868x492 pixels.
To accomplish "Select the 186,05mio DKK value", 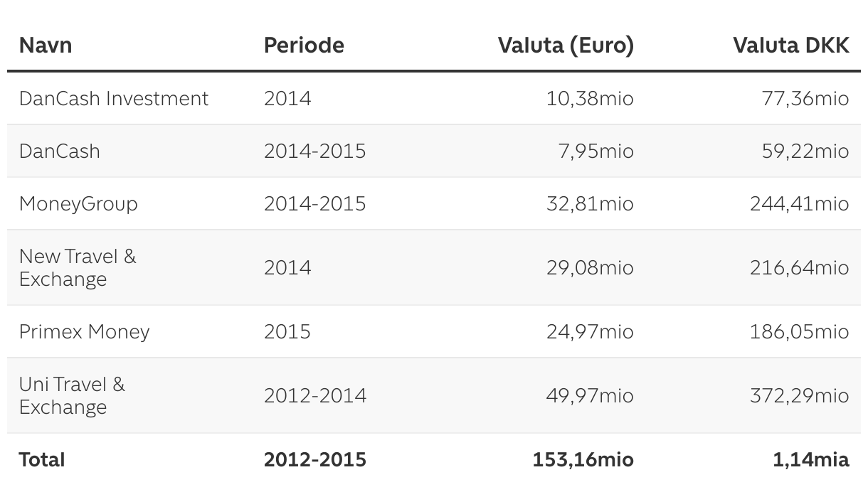I will 800,332.
